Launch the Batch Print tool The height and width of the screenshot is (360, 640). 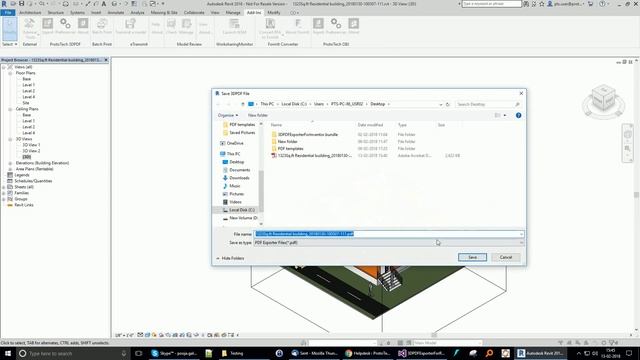click(102, 26)
